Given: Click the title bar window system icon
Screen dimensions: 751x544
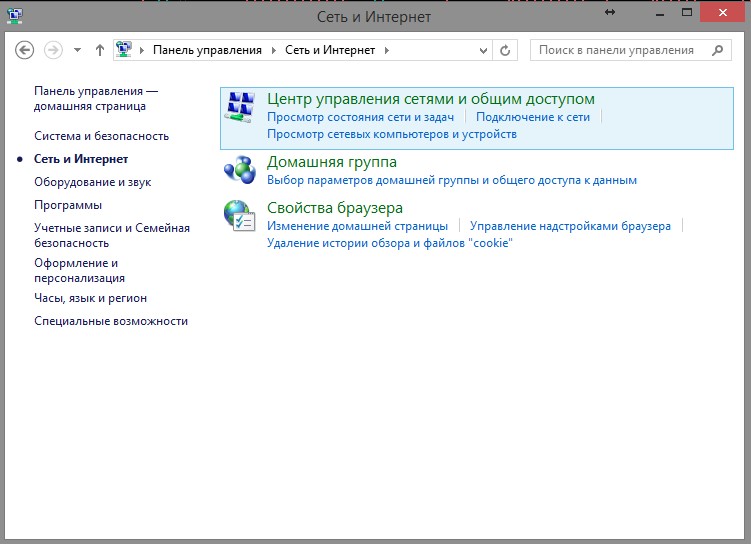Looking at the screenshot, I should [x=15, y=16].
